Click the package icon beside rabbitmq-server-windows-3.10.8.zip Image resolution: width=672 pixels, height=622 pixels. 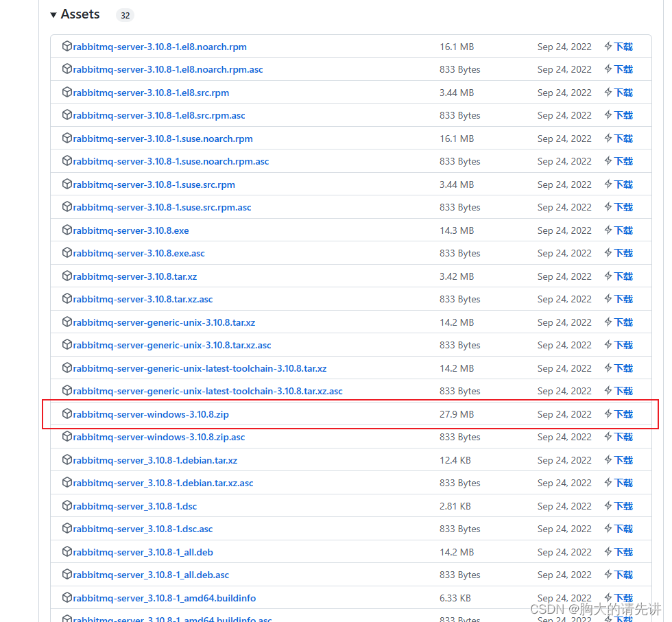click(x=67, y=414)
